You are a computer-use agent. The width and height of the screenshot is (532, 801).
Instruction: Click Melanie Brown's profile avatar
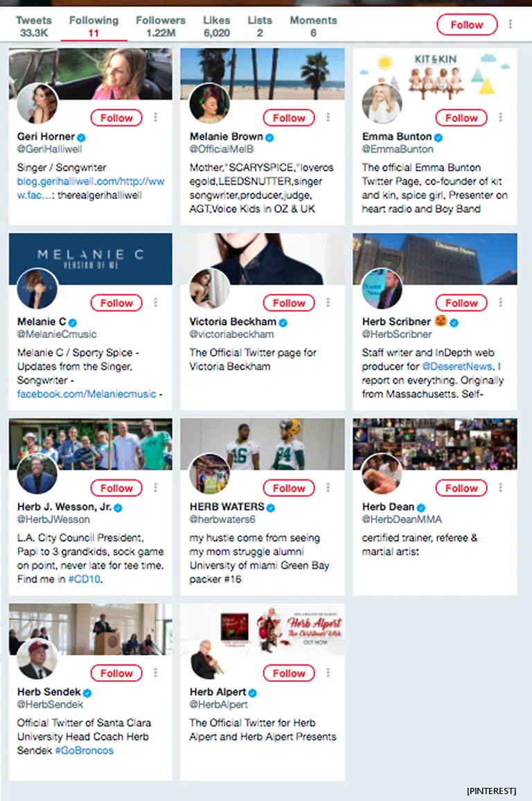[209, 104]
